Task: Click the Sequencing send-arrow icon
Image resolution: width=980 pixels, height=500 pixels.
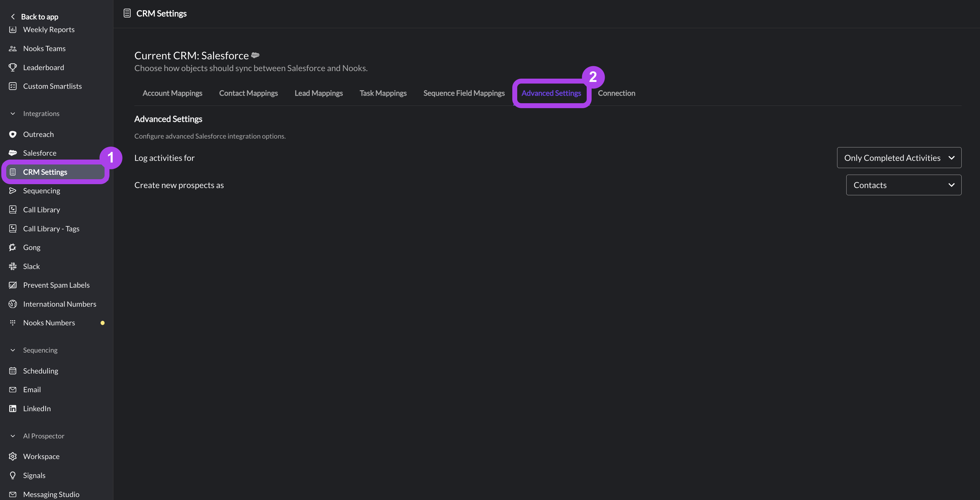Action: (12, 191)
